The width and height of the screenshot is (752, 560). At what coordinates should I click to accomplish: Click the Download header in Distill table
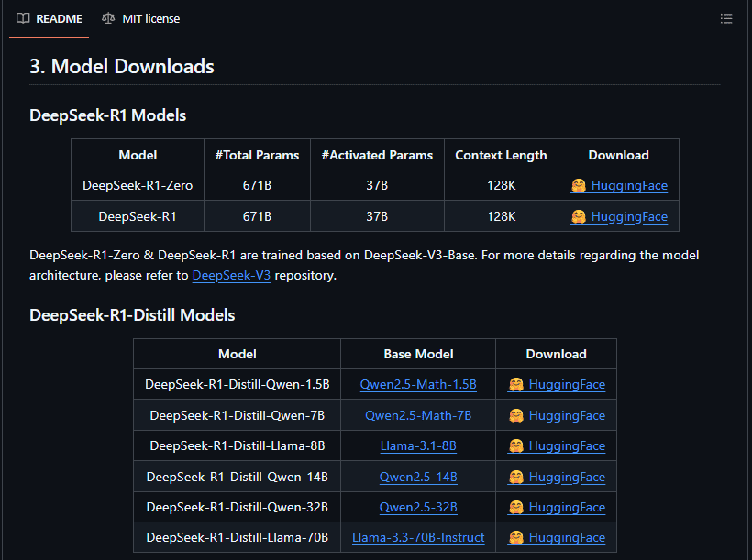click(557, 354)
